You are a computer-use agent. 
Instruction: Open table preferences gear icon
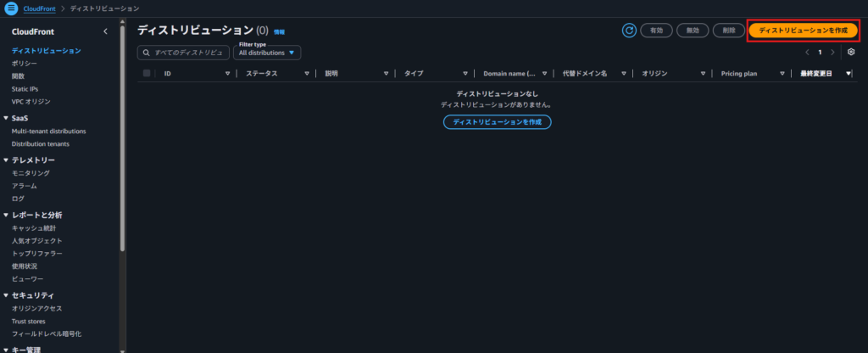click(851, 52)
